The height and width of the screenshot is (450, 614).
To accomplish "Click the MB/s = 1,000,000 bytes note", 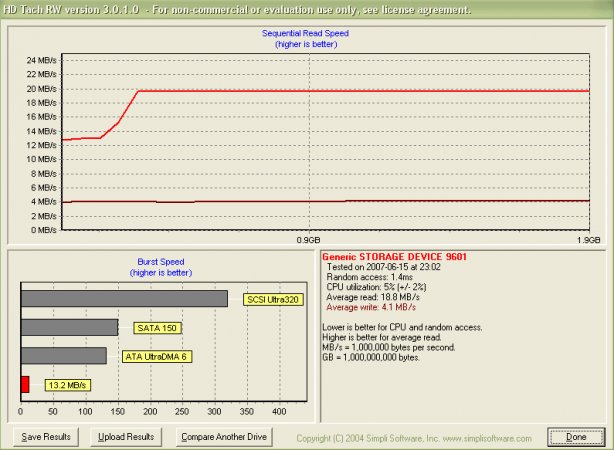I will 388,347.
